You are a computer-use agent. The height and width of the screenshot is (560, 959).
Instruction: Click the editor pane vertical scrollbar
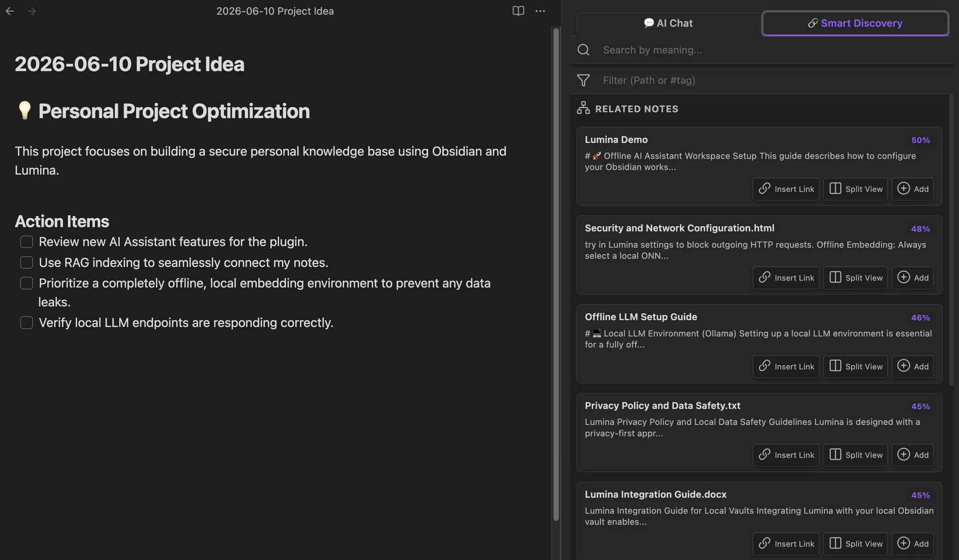pos(556,274)
